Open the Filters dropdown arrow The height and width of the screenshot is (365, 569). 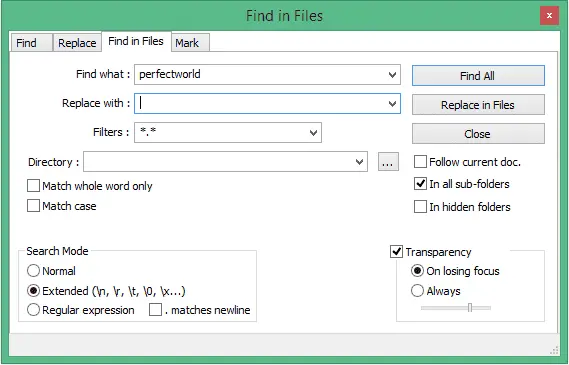[314, 133]
